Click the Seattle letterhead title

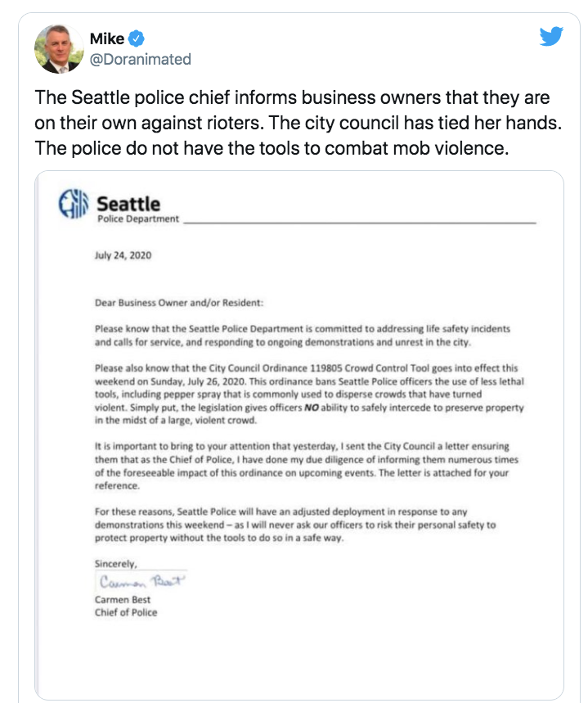point(128,202)
